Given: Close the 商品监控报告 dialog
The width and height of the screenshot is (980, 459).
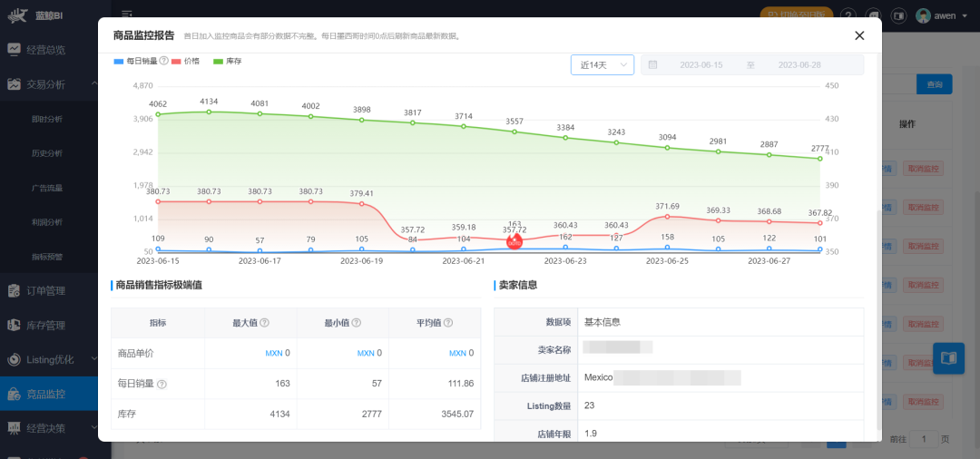Looking at the screenshot, I should click(x=859, y=35).
